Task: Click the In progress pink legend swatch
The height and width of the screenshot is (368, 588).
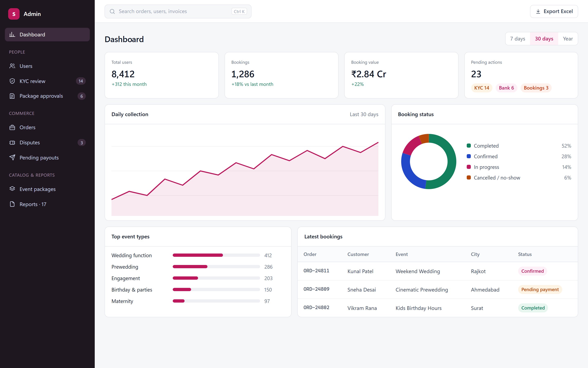Action: 469,167
